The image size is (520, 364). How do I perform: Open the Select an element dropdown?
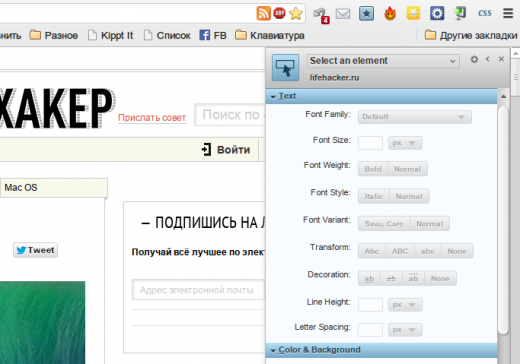pos(383,61)
